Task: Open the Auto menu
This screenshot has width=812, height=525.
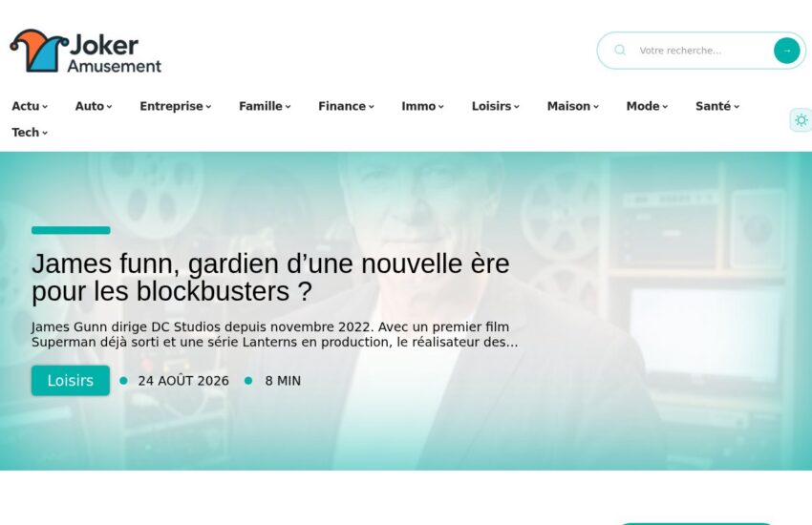Action: 94,106
